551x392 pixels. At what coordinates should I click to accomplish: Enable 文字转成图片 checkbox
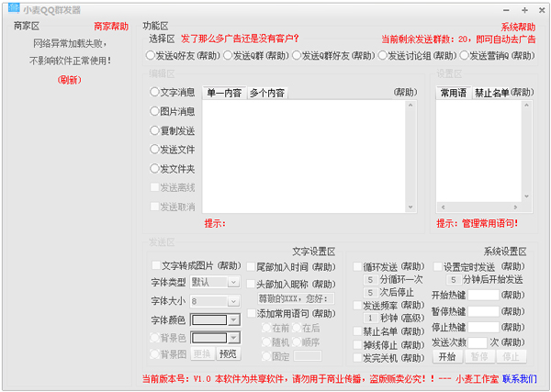pyautogui.click(x=156, y=264)
